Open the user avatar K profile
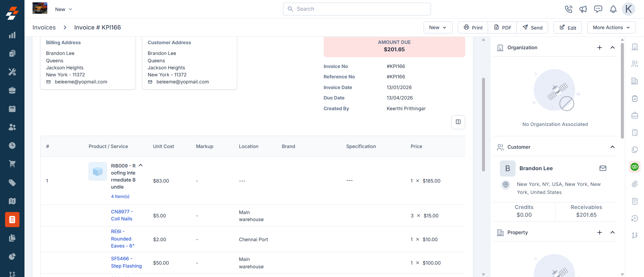Image resolution: width=644 pixels, height=277 pixels. [x=629, y=9]
